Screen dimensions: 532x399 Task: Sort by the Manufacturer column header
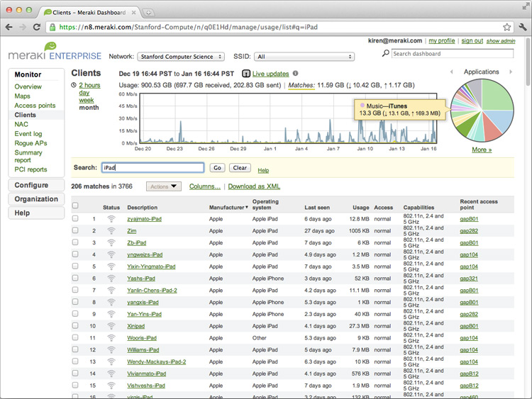pos(228,208)
